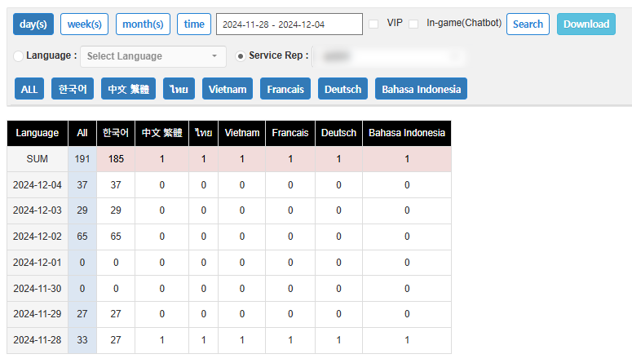
Task: Filter by the Bahasa Indonesia button
Action: tap(421, 89)
